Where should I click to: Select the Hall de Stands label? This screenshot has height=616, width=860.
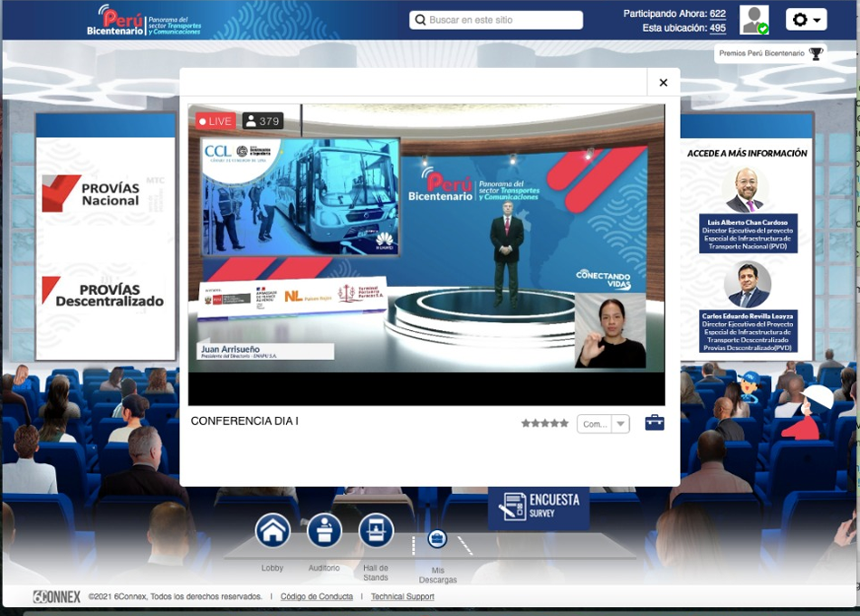[376, 573]
